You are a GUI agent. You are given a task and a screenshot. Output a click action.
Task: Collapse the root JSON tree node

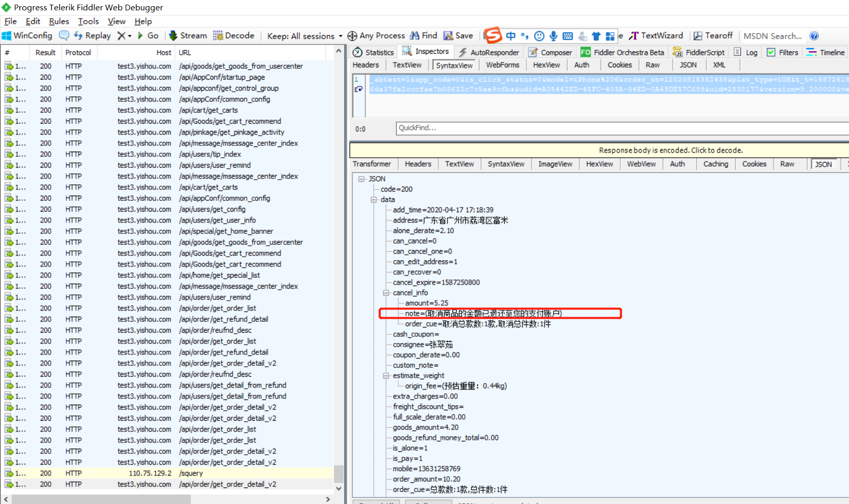pyautogui.click(x=361, y=179)
